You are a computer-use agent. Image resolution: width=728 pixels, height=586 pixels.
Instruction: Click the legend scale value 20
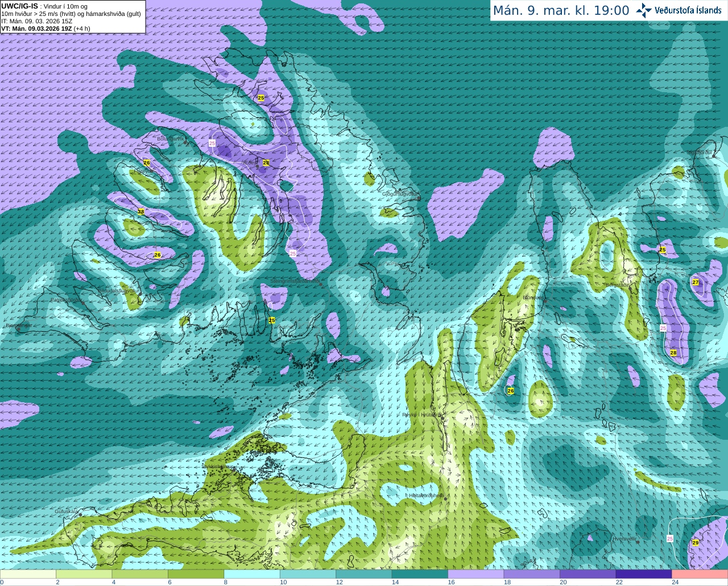point(564,582)
